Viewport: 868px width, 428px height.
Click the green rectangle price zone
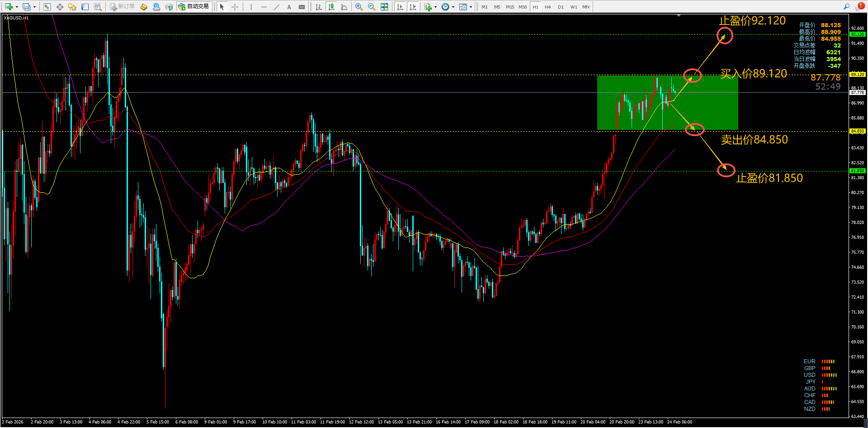point(667,103)
